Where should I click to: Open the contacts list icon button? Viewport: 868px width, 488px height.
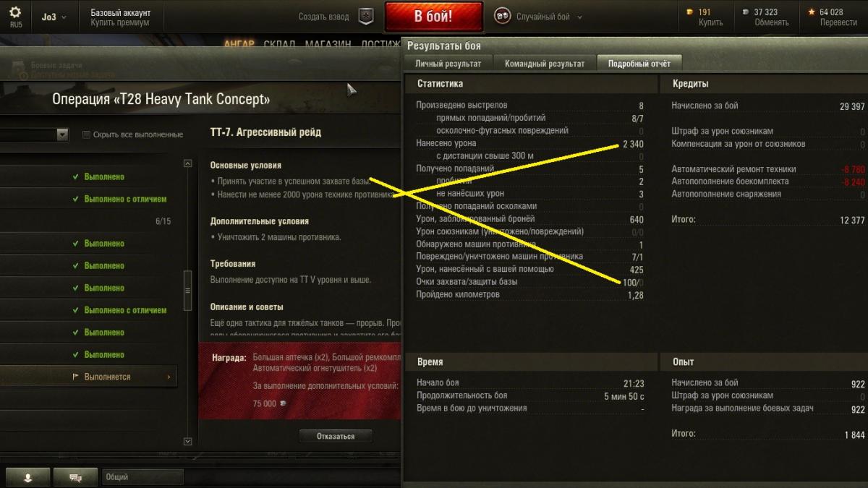click(28, 477)
